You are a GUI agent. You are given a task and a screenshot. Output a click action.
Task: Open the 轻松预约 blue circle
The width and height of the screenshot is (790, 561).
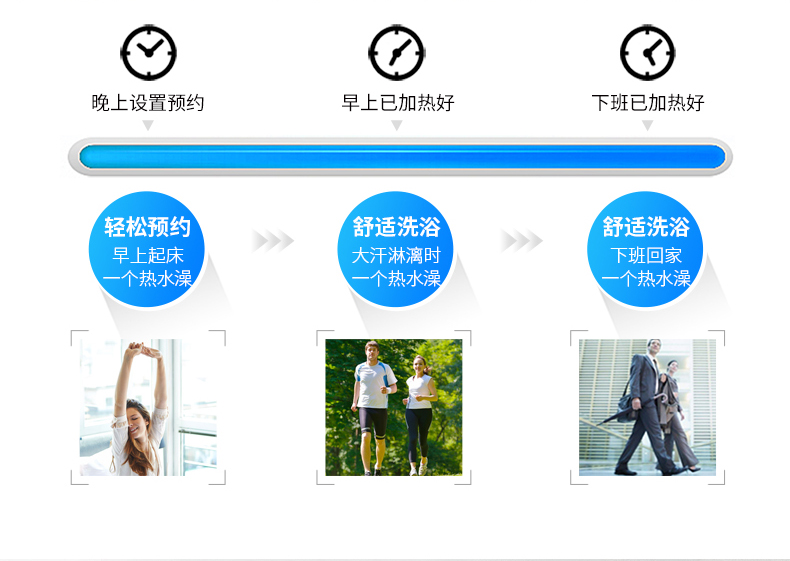click(x=147, y=249)
